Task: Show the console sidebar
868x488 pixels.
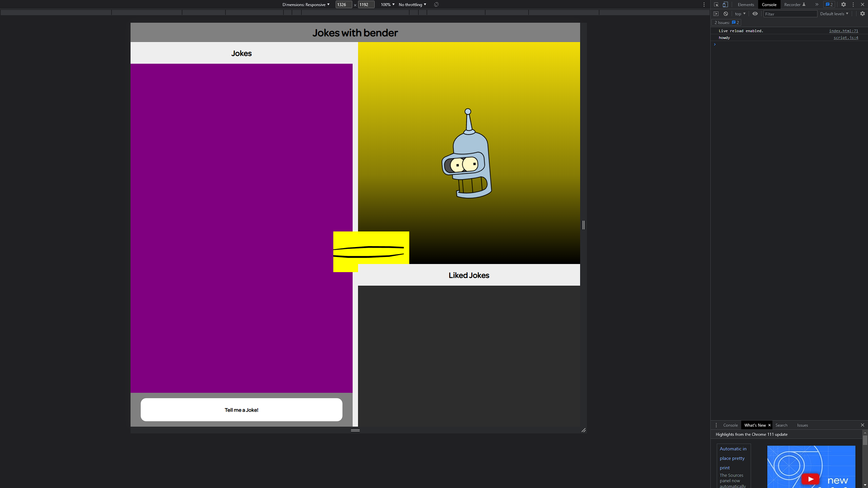Action: coord(716,14)
